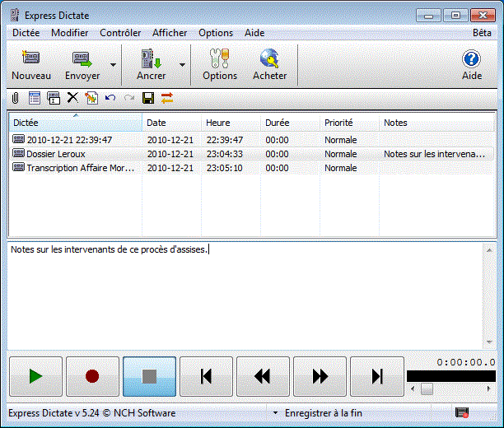Click inside the notes text area

coord(245,295)
